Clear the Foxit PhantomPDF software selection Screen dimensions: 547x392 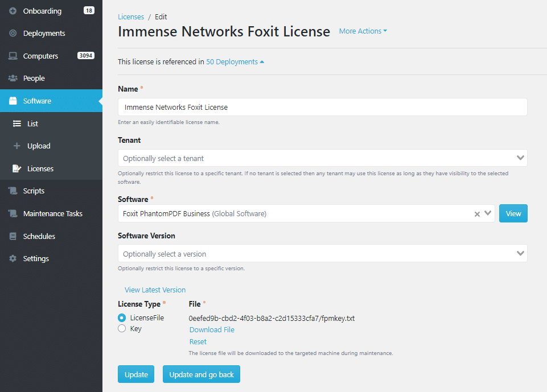pyautogui.click(x=477, y=214)
